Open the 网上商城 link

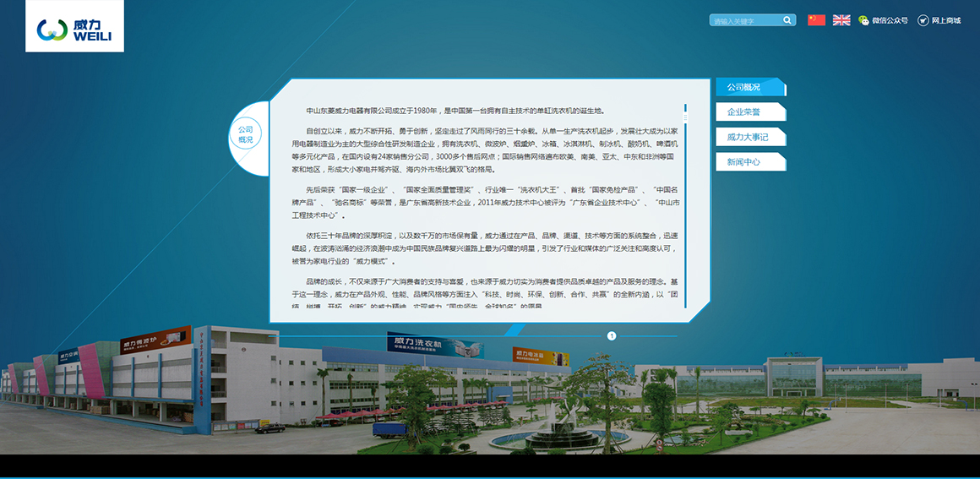click(945, 20)
